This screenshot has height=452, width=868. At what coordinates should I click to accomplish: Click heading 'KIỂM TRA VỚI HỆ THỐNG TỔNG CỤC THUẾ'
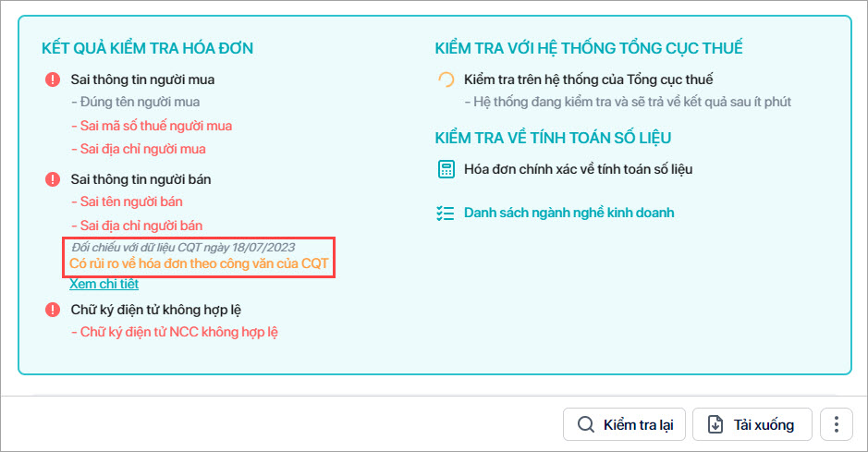[x=589, y=48]
